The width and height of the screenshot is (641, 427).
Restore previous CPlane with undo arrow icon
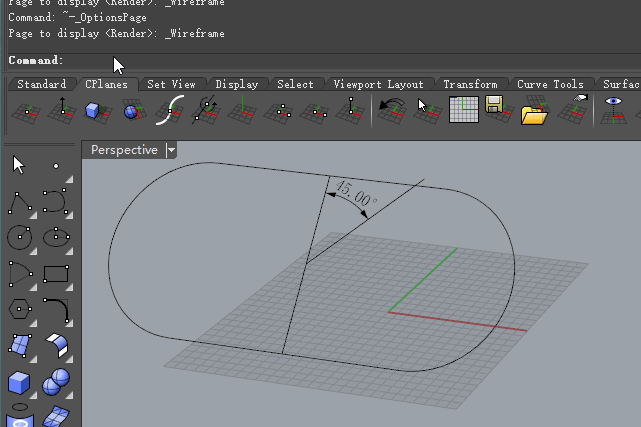pos(392,110)
